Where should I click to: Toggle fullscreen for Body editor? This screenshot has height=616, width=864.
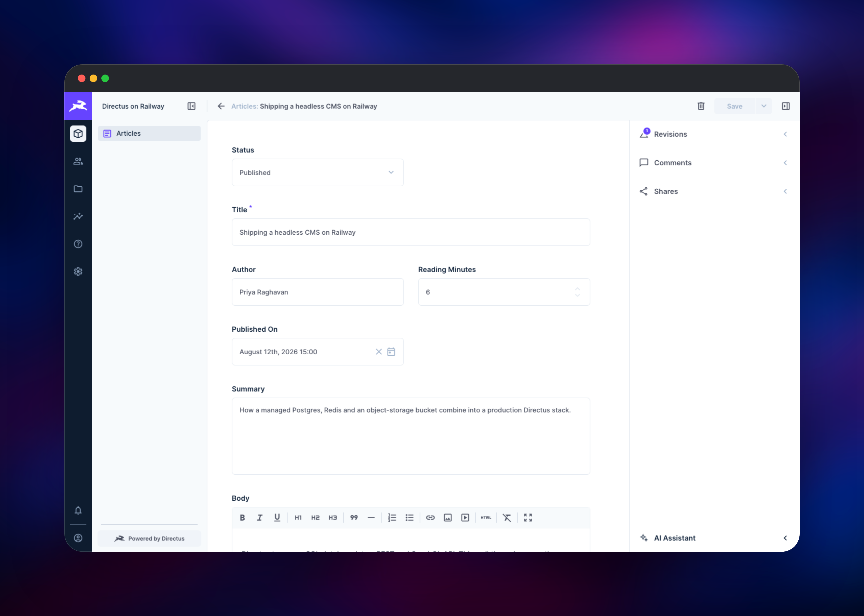(x=528, y=518)
